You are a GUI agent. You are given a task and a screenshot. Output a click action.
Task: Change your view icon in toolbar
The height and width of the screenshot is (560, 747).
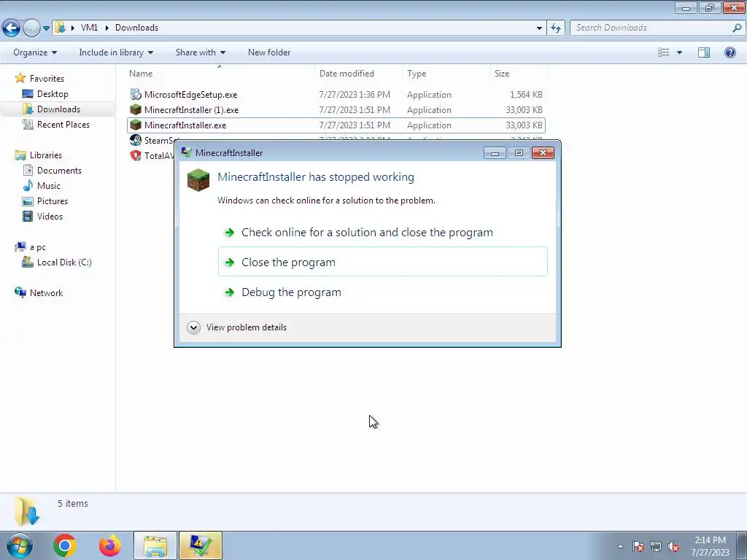[x=664, y=52]
